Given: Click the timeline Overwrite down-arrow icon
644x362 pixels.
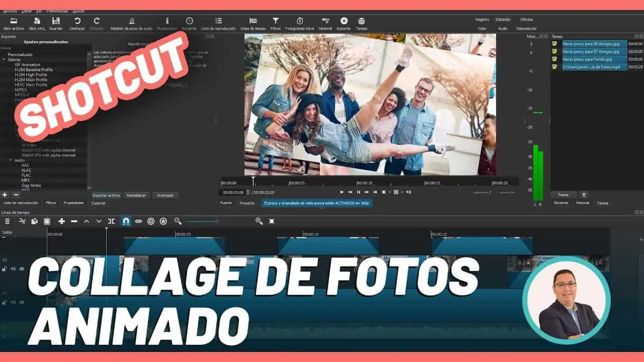Looking at the screenshot, I should click(x=99, y=221).
